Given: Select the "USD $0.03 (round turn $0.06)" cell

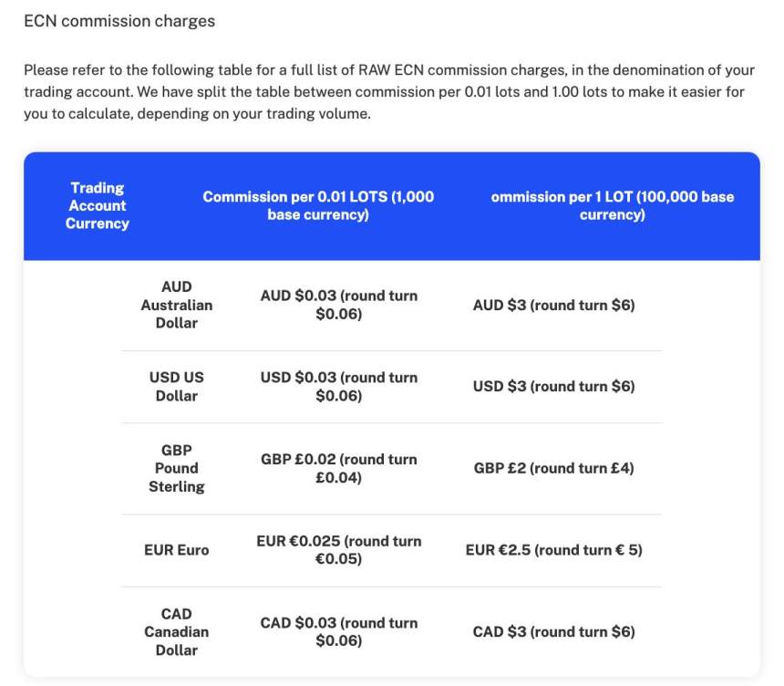Looking at the screenshot, I should [x=339, y=386].
